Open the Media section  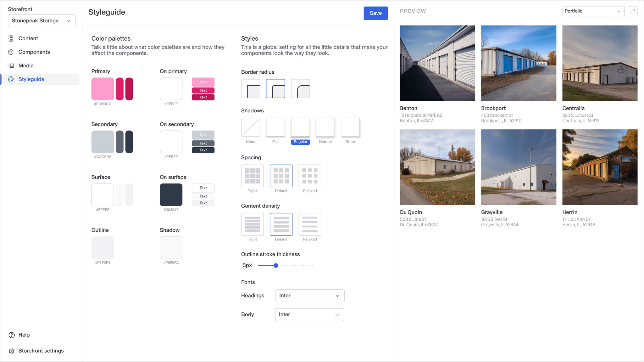pyautogui.click(x=26, y=65)
